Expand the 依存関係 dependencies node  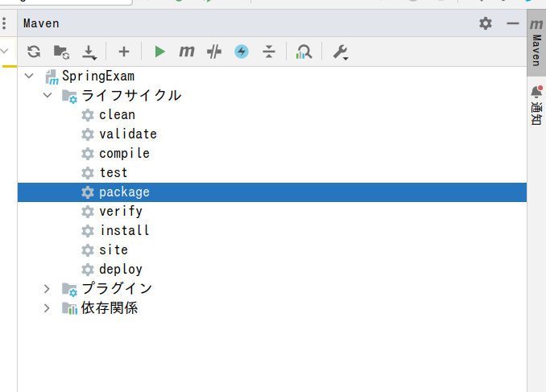(47, 307)
